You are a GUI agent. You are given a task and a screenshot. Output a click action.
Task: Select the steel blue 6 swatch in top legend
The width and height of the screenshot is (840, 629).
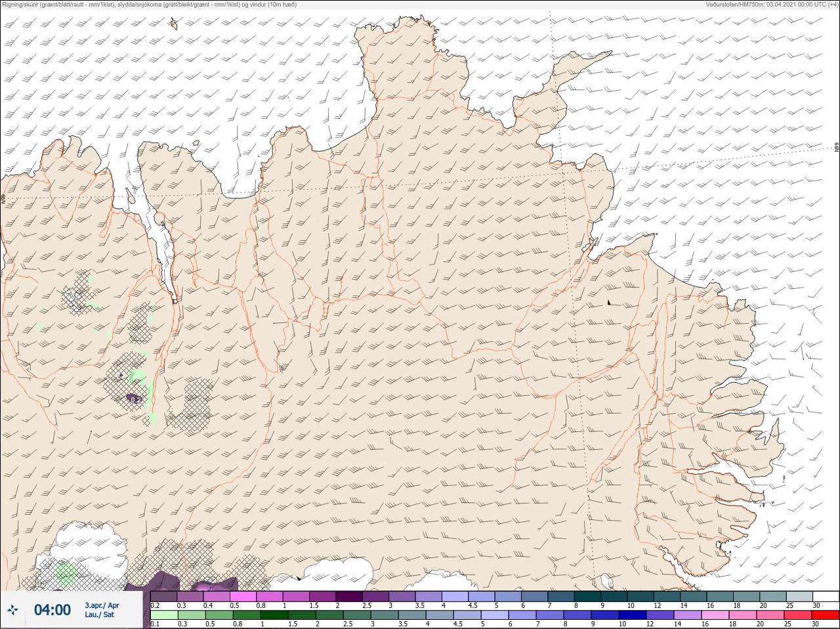(534, 596)
